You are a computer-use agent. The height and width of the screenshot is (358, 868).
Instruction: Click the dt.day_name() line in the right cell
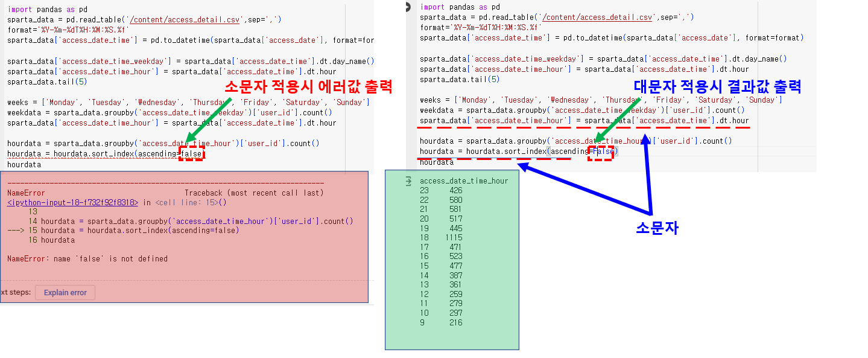coord(603,59)
